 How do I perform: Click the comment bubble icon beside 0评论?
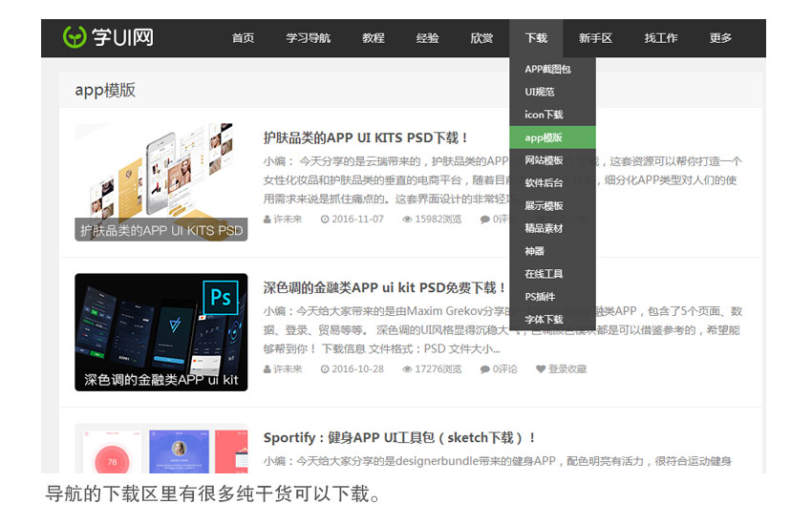[484, 369]
